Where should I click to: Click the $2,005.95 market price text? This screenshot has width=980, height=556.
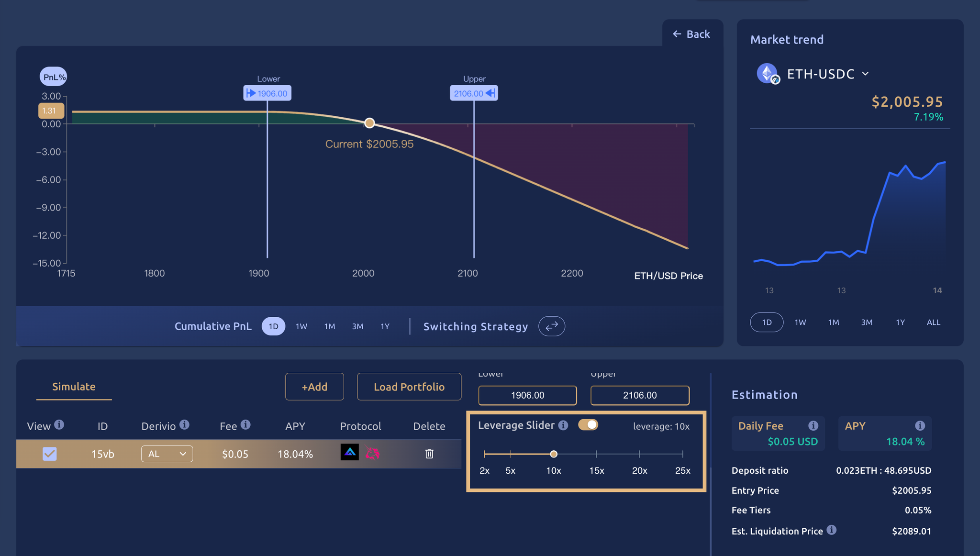click(x=907, y=102)
